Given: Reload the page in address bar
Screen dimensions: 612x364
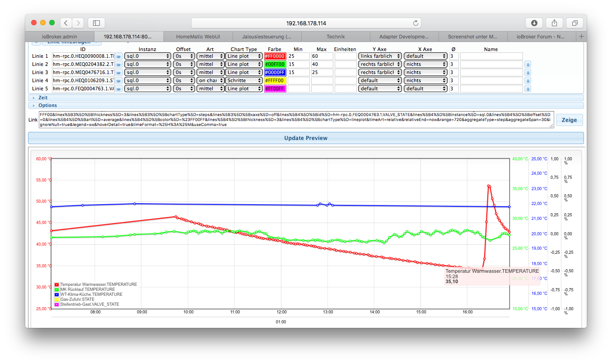Looking at the screenshot, I should point(416,23).
